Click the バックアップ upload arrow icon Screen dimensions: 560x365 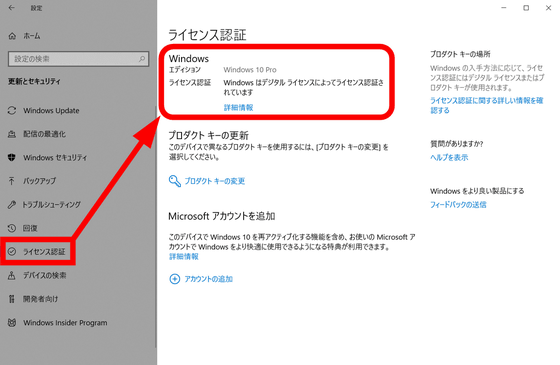click(x=12, y=181)
